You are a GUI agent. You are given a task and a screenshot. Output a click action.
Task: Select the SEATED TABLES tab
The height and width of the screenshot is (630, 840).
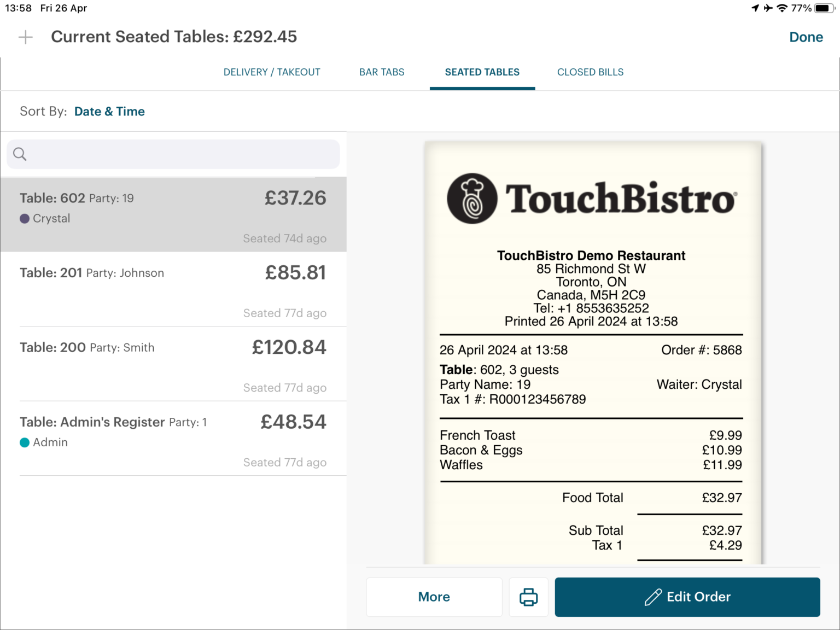pos(482,72)
